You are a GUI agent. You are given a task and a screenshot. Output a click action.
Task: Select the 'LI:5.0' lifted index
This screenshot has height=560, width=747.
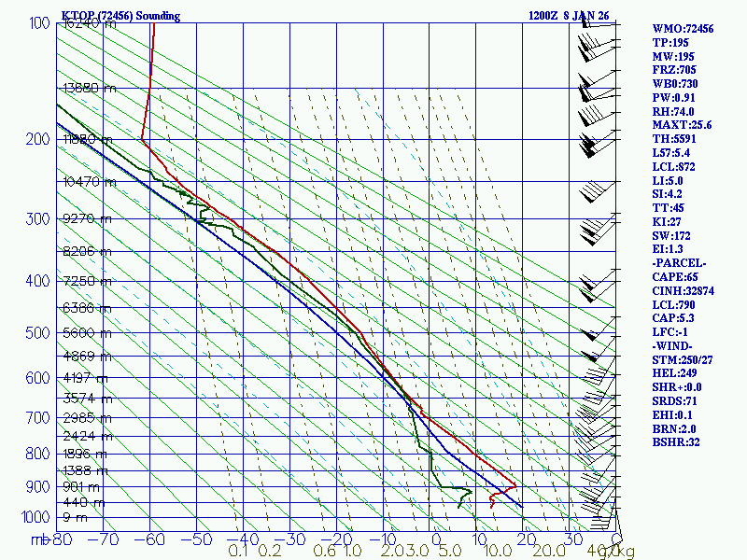click(668, 181)
